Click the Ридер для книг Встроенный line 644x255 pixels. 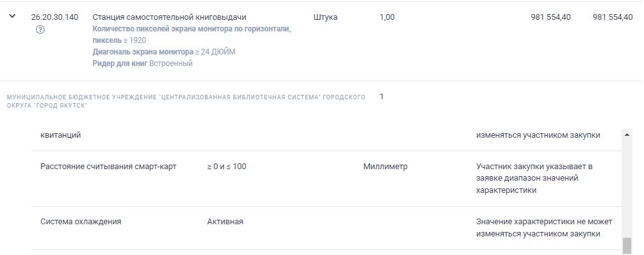(x=143, y=63)
